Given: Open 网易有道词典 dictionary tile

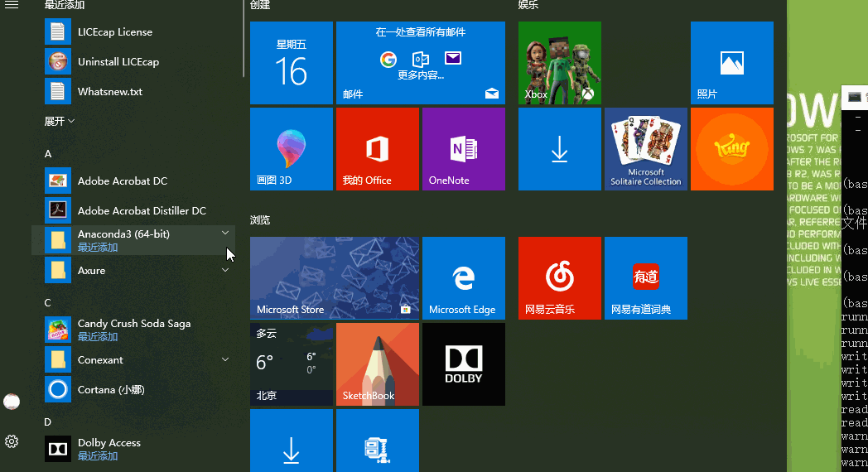Looking at the screenshot, I should [x=646, y=278].
